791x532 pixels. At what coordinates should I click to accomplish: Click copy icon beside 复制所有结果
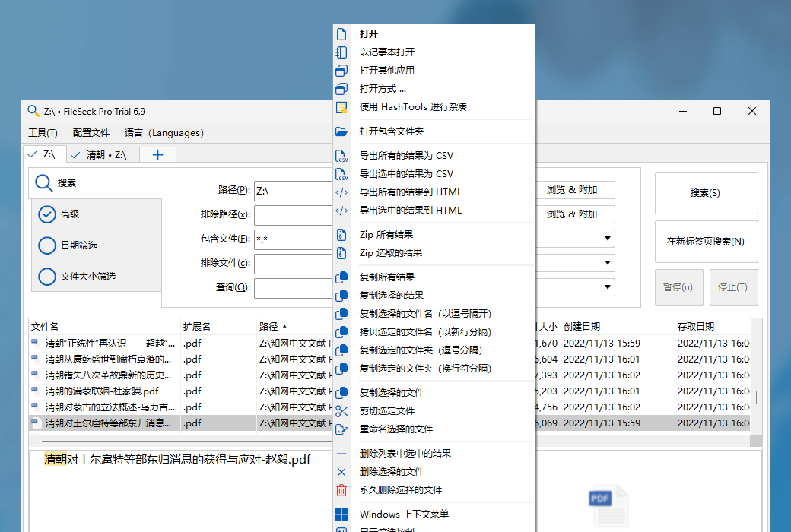[x=341, y=277]
